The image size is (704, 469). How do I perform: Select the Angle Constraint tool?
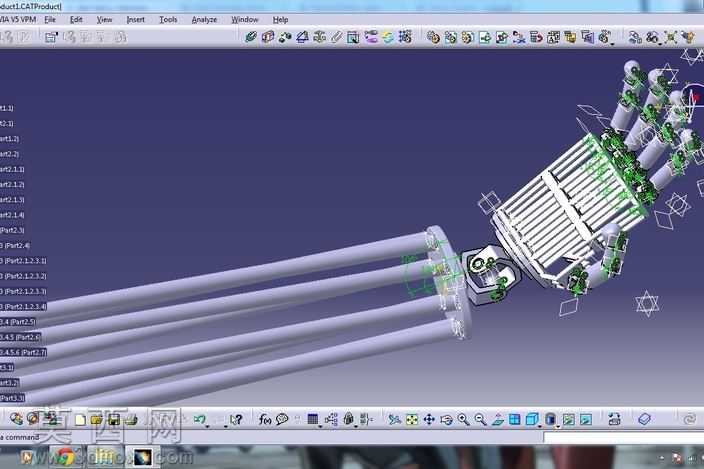[x=302, y=37]
